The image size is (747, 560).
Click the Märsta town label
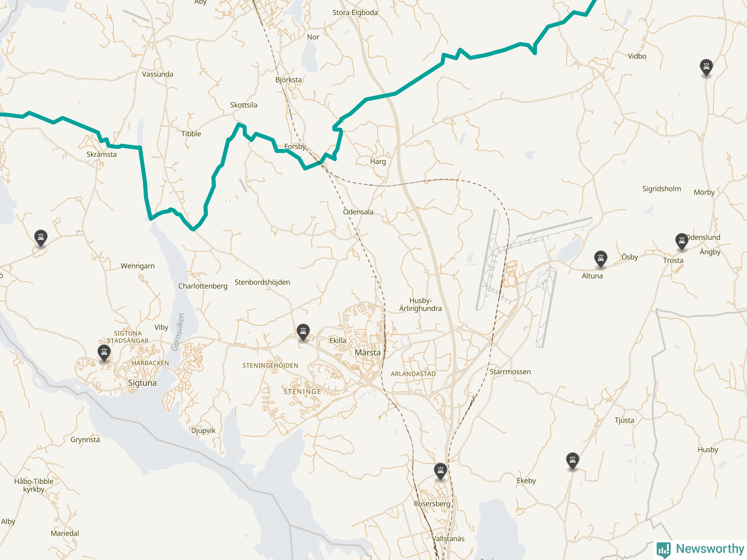367,352
